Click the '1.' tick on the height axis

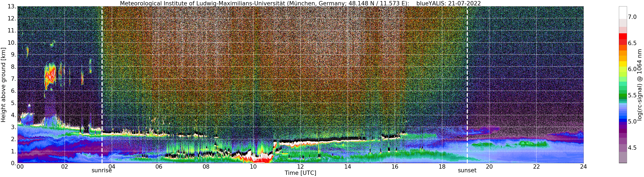click(14, 151)
